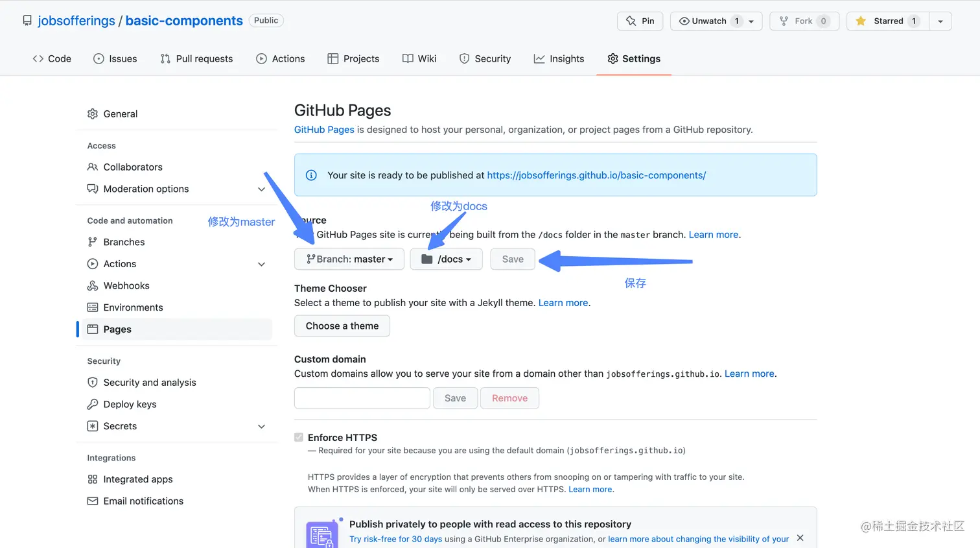980x548 pixels.
Task: Expand the sidebar Actions chevron
Action: coord(261,264)
